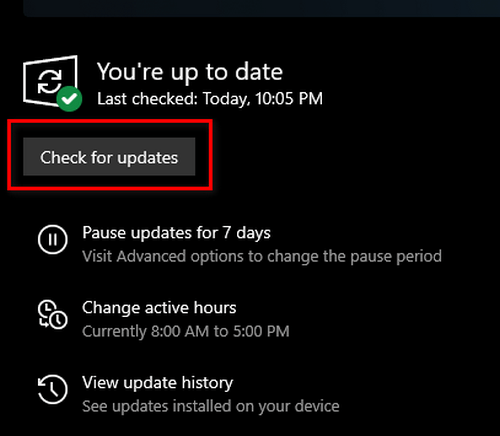This screenshot has width=500, height=436.
Task: Click the update history clock icon
Action: tap(53, 389)
